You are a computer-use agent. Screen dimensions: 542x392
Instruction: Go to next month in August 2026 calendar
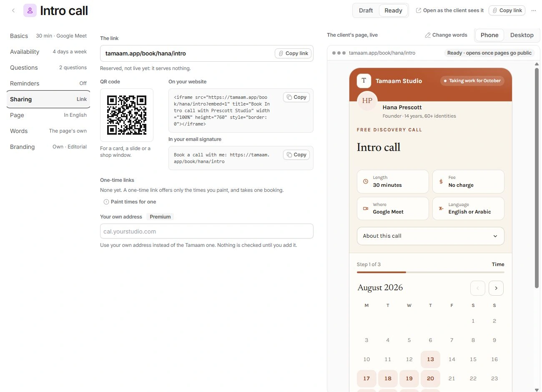point(496,288)
